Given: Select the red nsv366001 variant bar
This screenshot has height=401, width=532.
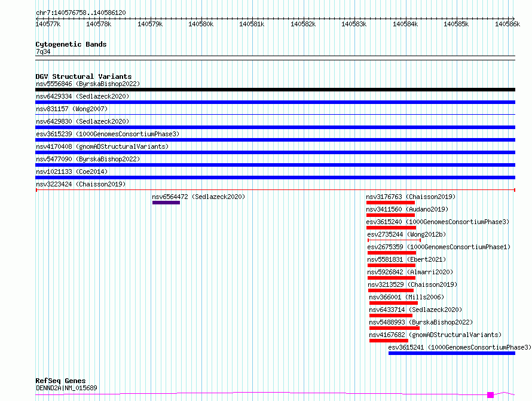Looking at the screenshot, I should coord(393,303).
